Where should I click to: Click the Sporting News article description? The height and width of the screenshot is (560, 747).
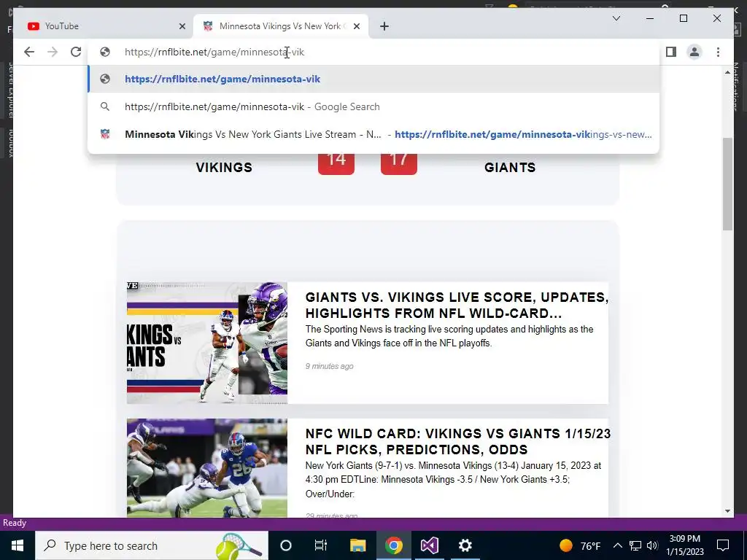(x=449, y=336)
